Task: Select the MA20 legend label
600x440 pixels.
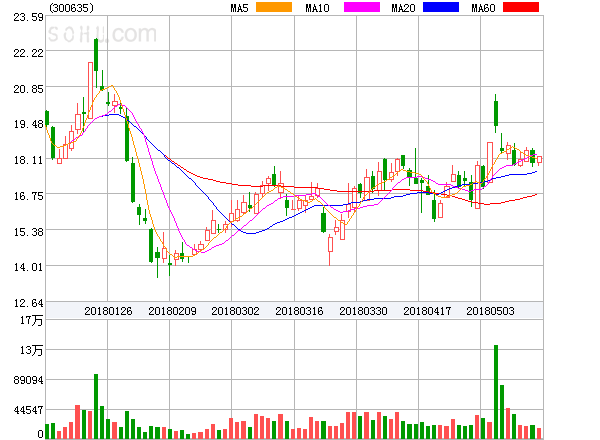Action: click(403, 8)
